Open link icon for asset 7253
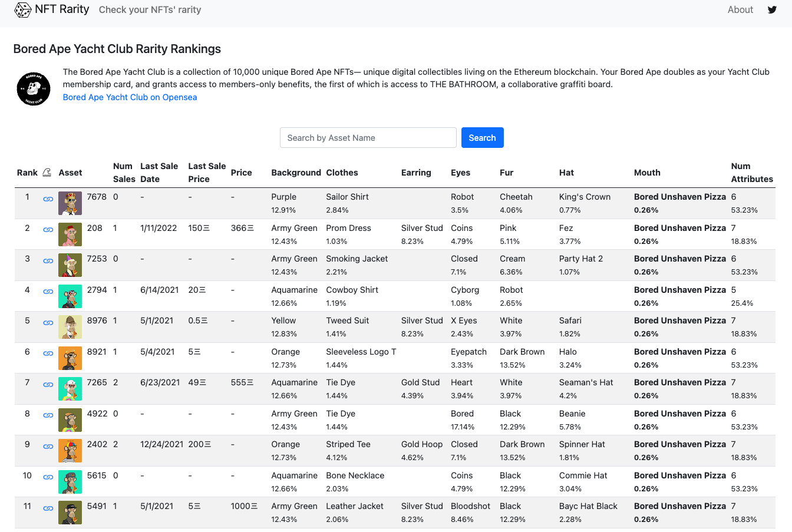 pyautogui.click(x=48, y=261)
